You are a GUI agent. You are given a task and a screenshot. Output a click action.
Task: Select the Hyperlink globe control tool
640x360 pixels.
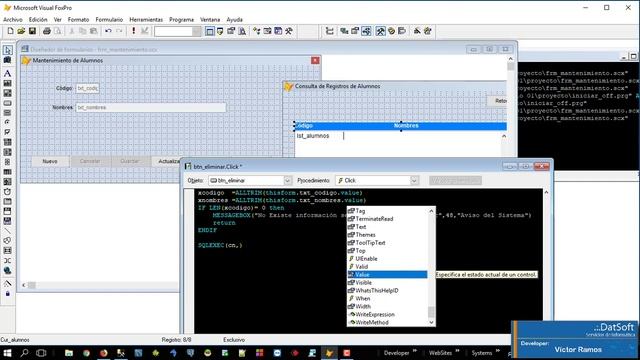(x=7, y=270)
